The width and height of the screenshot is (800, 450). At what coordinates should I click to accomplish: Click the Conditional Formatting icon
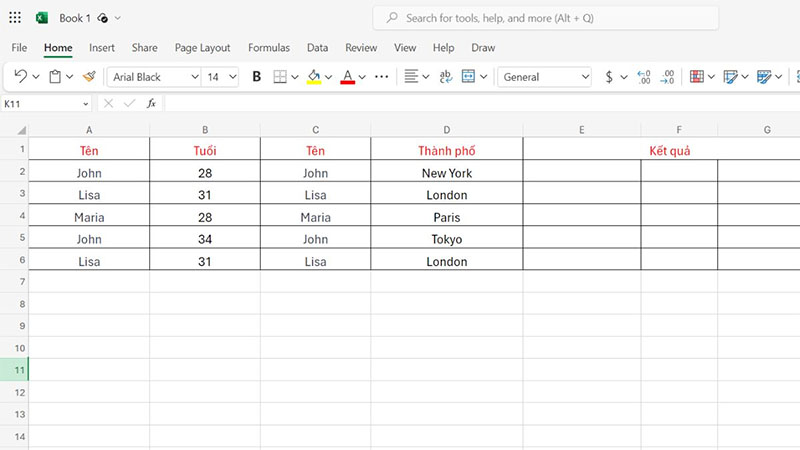tap(697, 77)
